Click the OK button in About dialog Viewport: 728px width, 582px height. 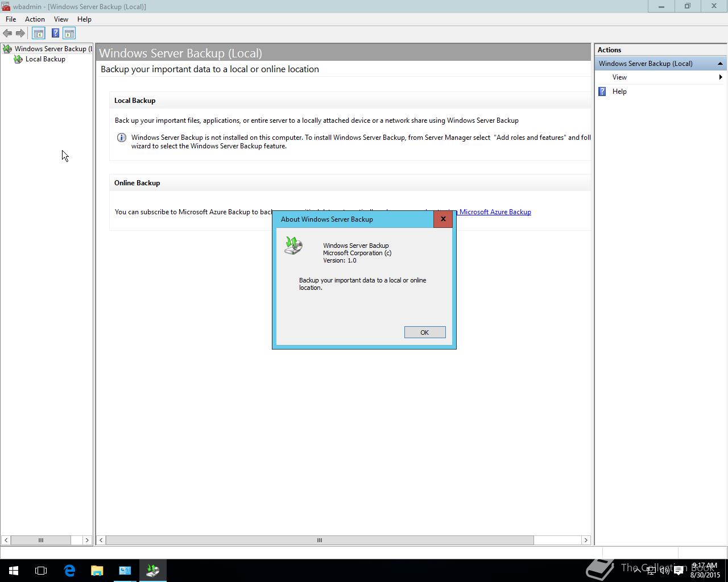(x=425, y=332)
